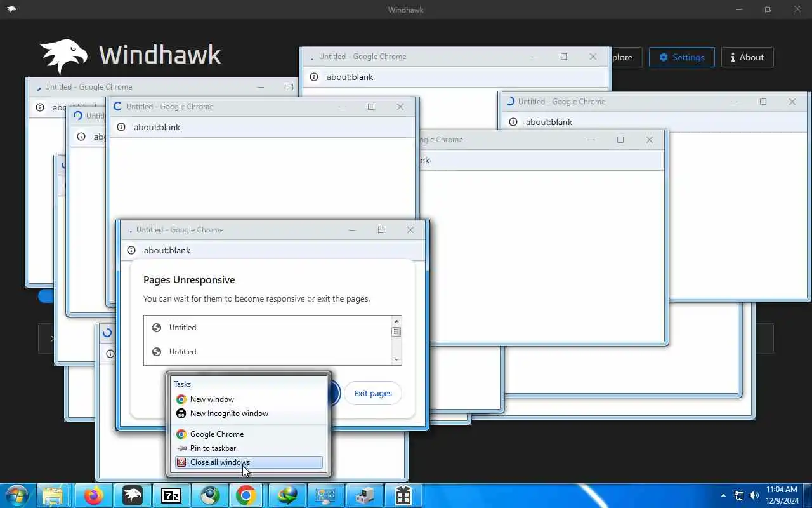Viewport: 812px width, 508px height.
Task: Open File Explorer from taskbar
Action: (x=53, y=495)
